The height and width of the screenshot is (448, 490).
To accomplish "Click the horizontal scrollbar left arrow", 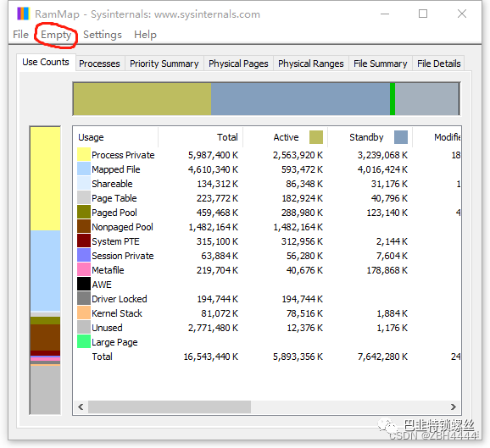I will click(81, 407).
